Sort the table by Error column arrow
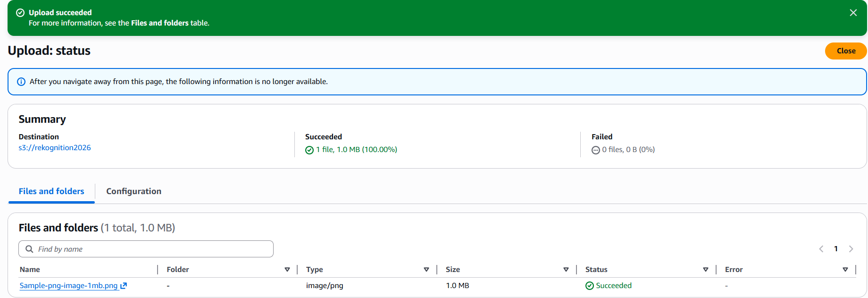 [x=845, y=270]
